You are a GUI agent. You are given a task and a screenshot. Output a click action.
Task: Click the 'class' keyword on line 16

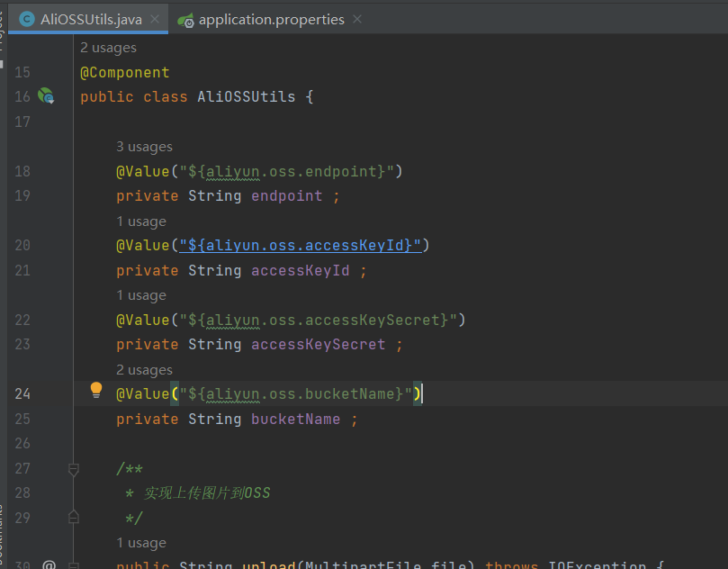tap(166, 96)
